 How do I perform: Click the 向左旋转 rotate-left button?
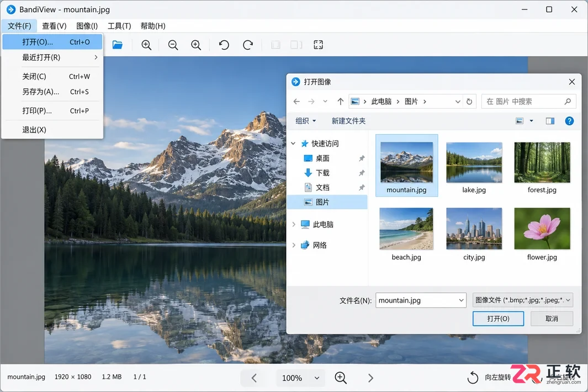[489, 378]
